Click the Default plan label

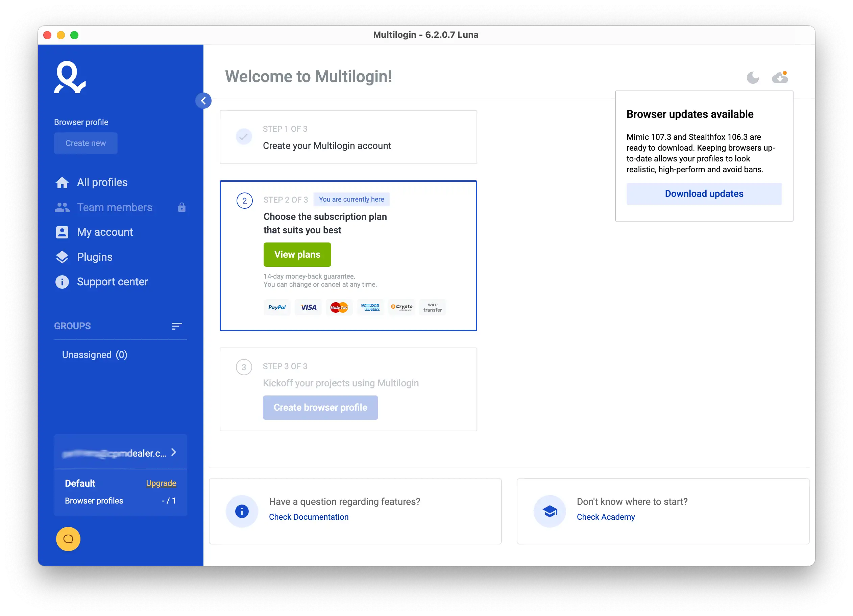(x=80, y=483)
